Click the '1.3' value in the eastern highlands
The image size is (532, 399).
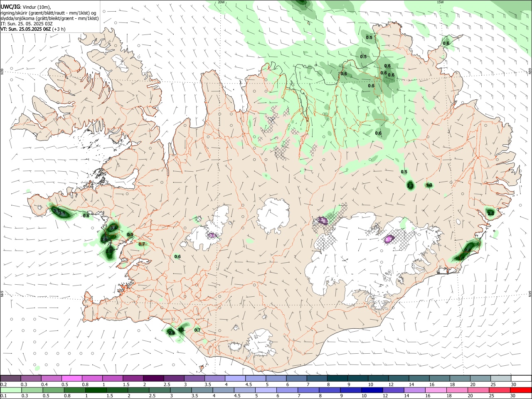pos(429,185)
